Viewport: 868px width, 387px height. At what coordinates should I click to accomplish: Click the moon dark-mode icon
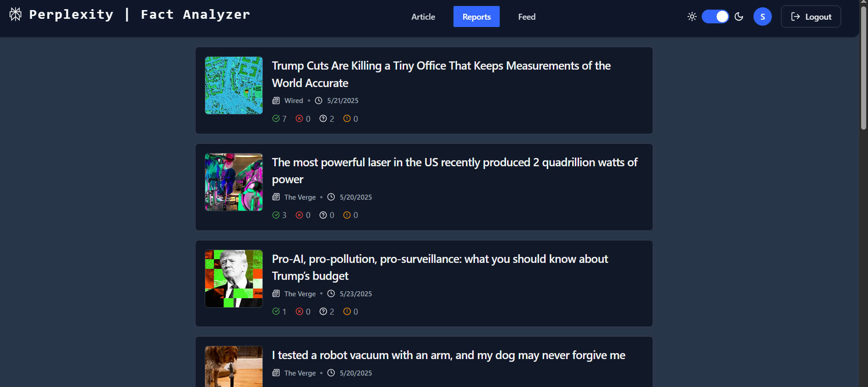(x=739, y=16)
